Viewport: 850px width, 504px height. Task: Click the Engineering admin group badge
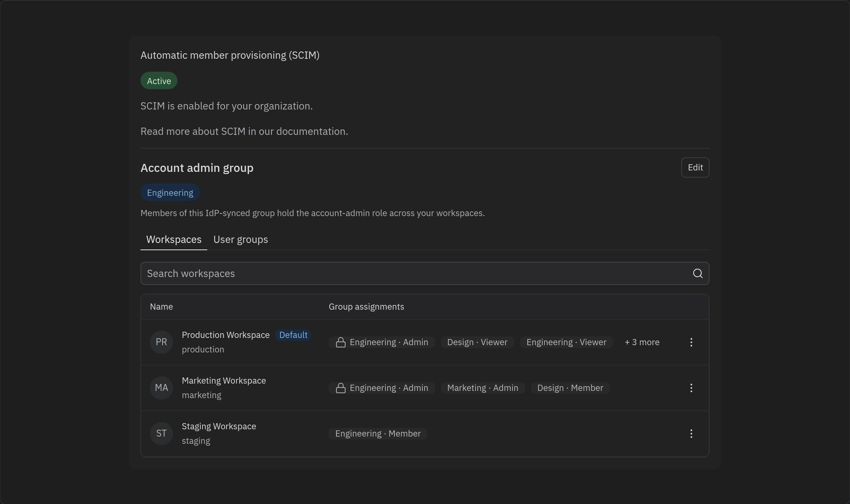click(x=170, y=193)
